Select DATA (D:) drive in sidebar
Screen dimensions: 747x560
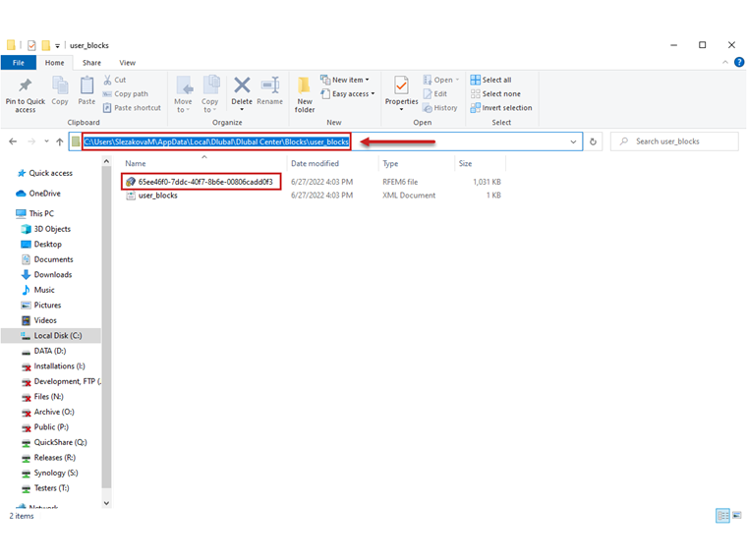pos(44,351)
